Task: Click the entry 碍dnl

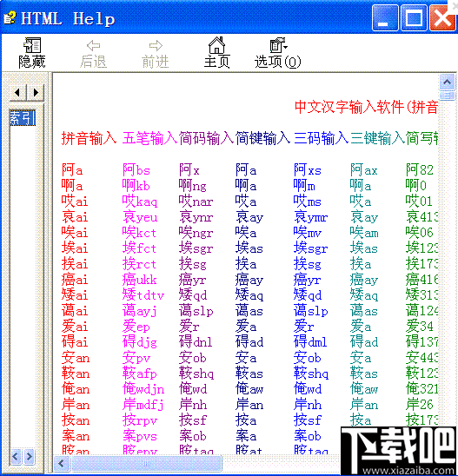Action: (x=196, y=342)
